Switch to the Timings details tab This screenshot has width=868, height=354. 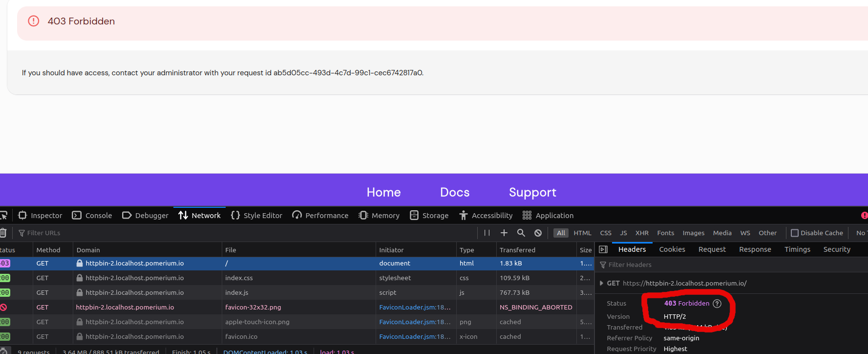pyautogui.click(x=797, y=249)
